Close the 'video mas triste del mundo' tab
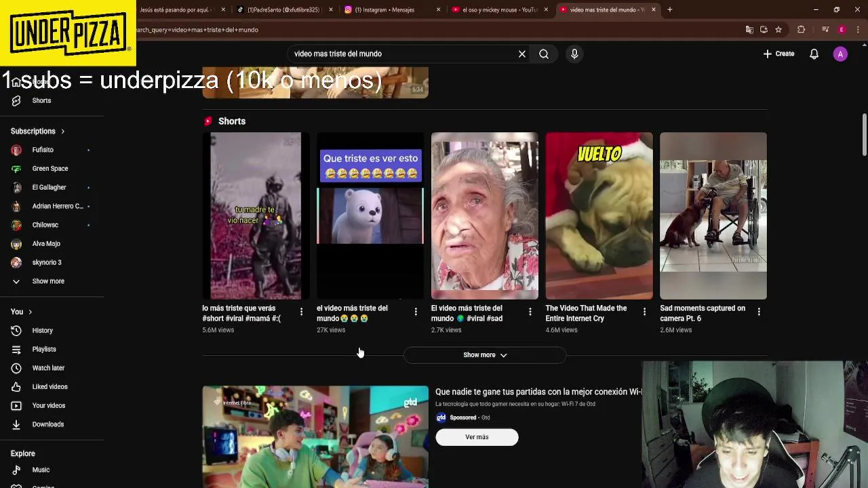Viewport: 868px width, 488px height. pyautogui.click(x=654, y=9)
